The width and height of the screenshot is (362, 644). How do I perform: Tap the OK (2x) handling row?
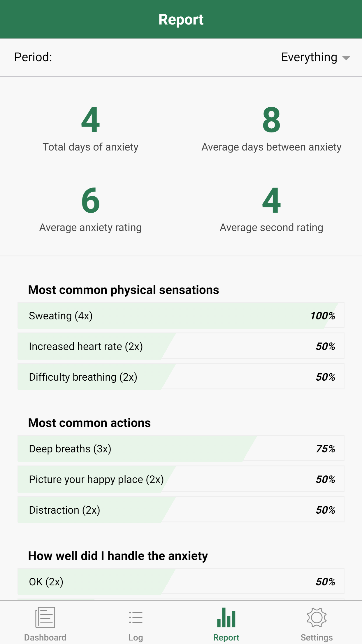tap(181, 582)
